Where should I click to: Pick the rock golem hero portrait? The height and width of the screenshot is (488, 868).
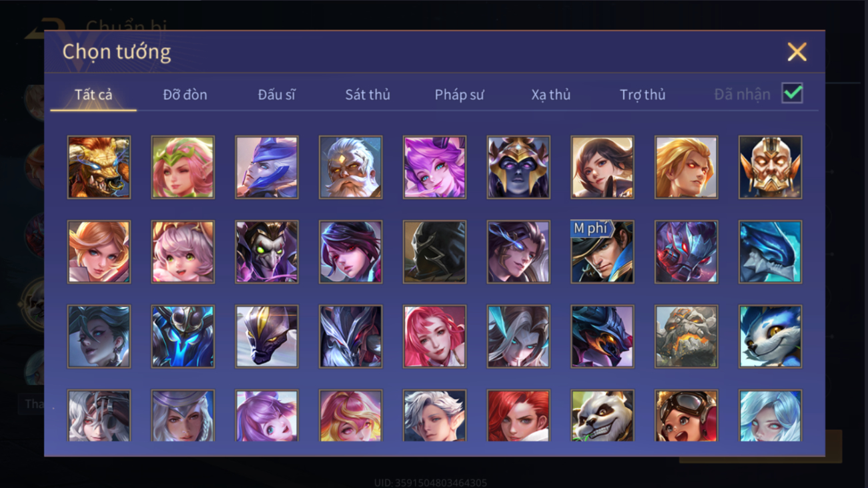pos(686,337)
